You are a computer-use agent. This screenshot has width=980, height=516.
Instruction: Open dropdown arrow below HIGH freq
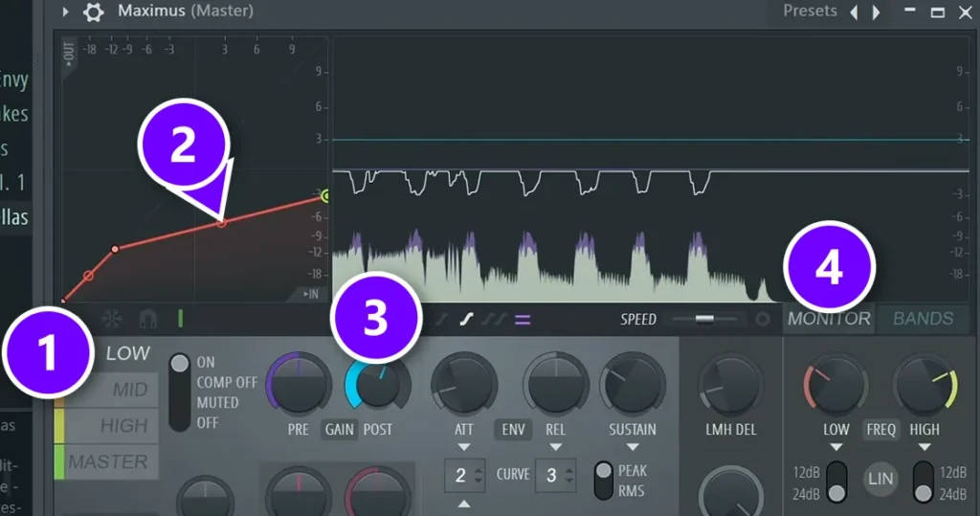[x=924, y=447]
